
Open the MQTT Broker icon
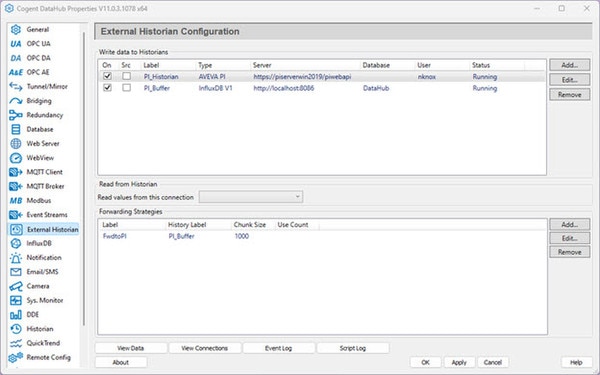(x=16, y=186)
